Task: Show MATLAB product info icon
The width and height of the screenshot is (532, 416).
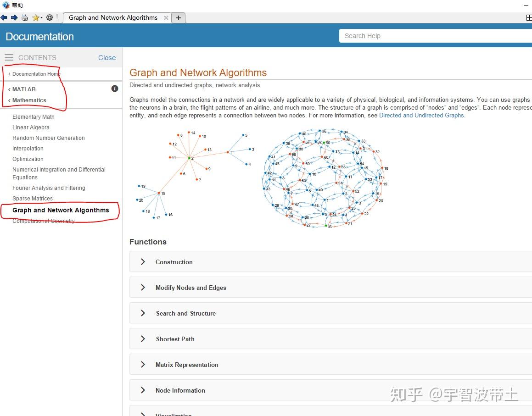Action: click(115, 89)
